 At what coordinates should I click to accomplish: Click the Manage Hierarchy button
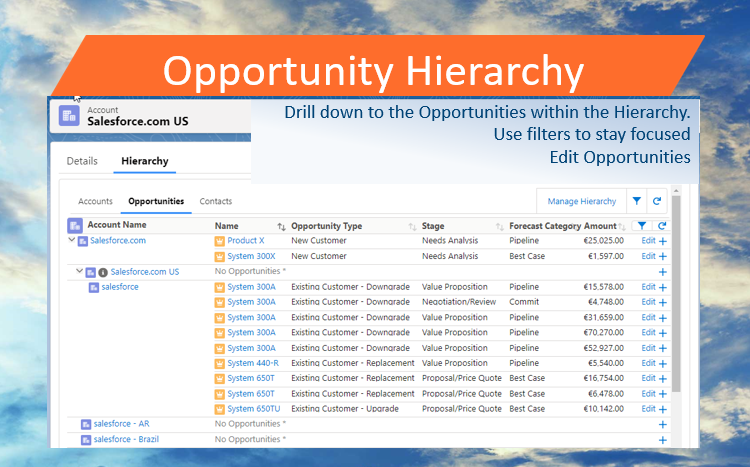(x=581, y=201)
